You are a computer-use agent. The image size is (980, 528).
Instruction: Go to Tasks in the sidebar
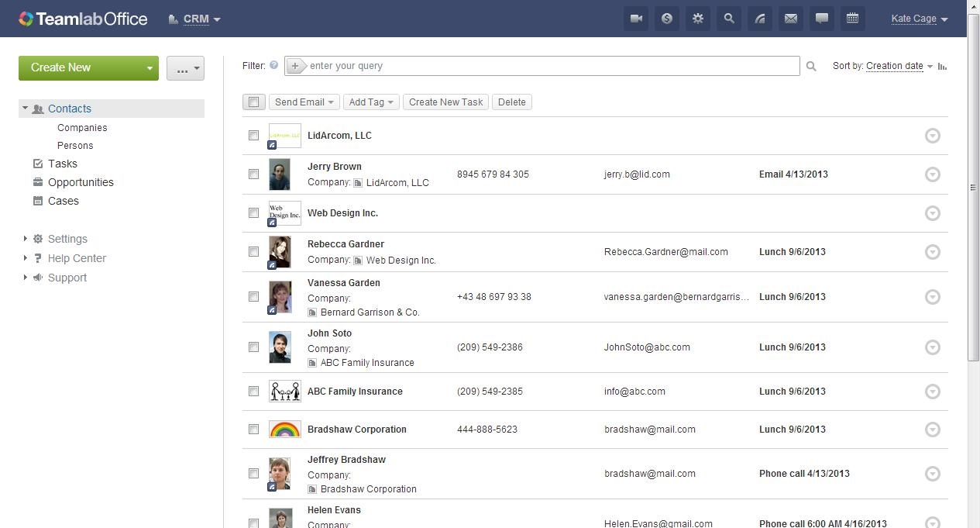(62, 164)
